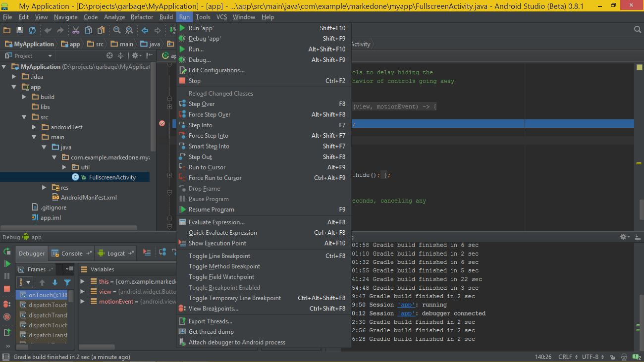
Task: Open Project panel gear settings
Action: click(x=137, y=55)
